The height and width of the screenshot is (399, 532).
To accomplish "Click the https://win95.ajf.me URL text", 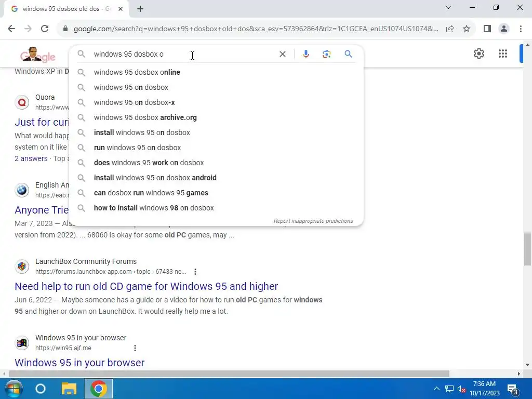I will point(63,348).
